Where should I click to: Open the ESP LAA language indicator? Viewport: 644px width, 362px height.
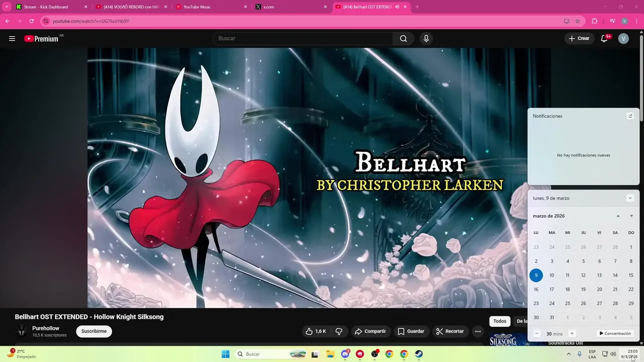(x=592, y=354)
